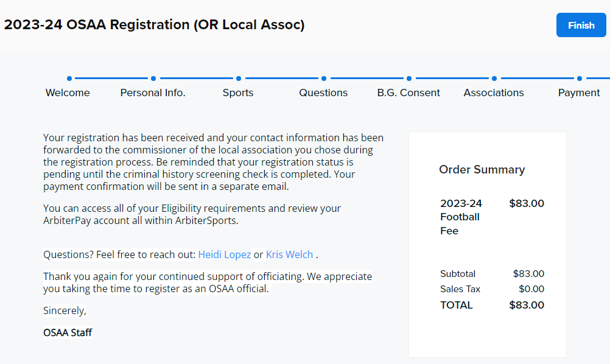Screen dimensions: 610x364
Task: Click the progress dot above B.G. Consent
Action: (x=409, y=79)
